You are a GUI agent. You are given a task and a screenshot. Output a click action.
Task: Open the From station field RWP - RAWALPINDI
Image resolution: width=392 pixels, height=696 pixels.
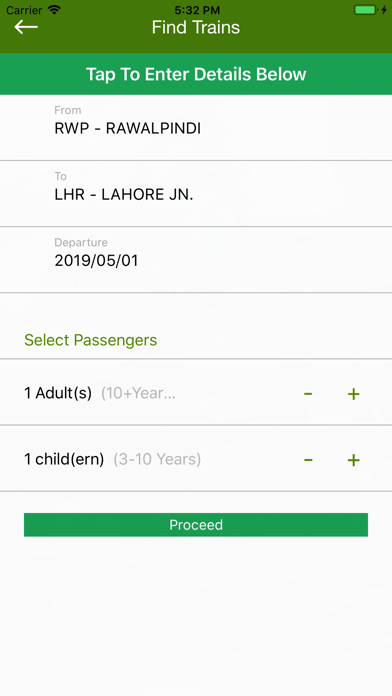coord(196,128)
